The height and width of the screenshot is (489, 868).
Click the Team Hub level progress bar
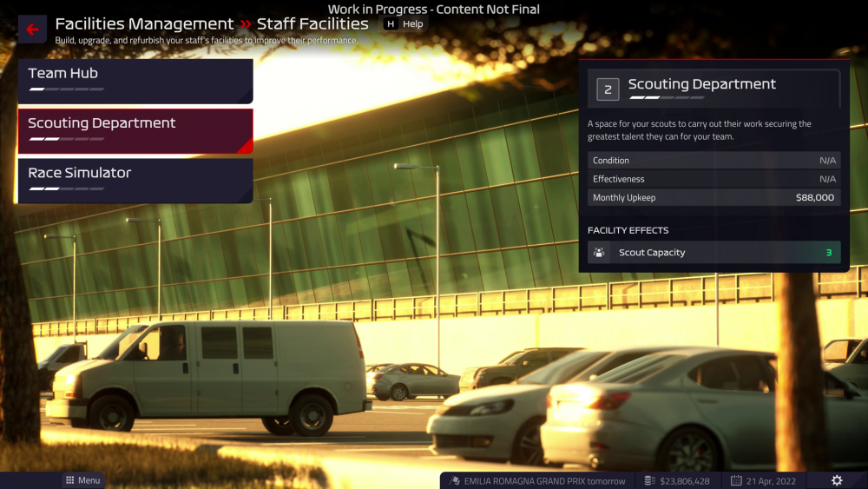click(x=67, y=89)
